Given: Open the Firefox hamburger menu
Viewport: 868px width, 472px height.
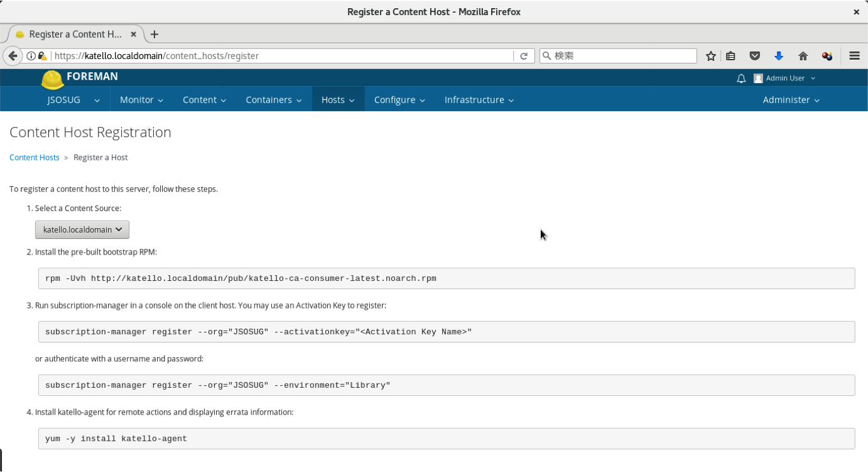Looking at the screenshot, I should click(854, 56).
